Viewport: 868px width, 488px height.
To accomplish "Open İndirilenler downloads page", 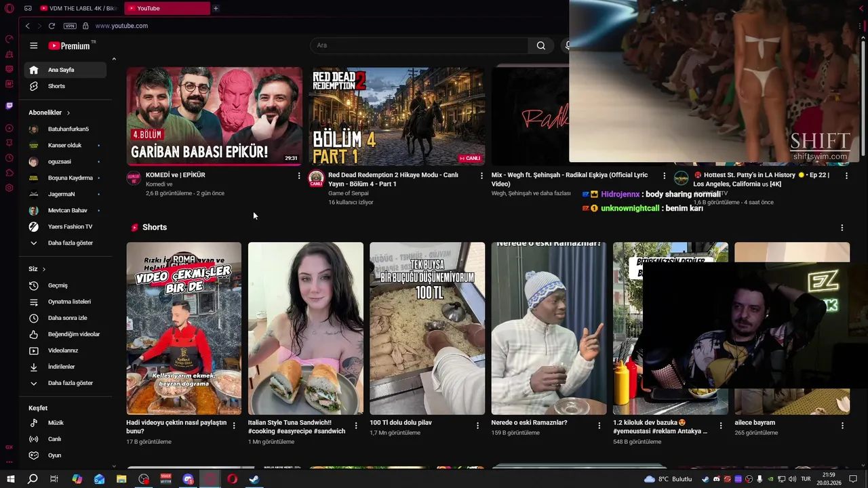I will coord(65,367).
